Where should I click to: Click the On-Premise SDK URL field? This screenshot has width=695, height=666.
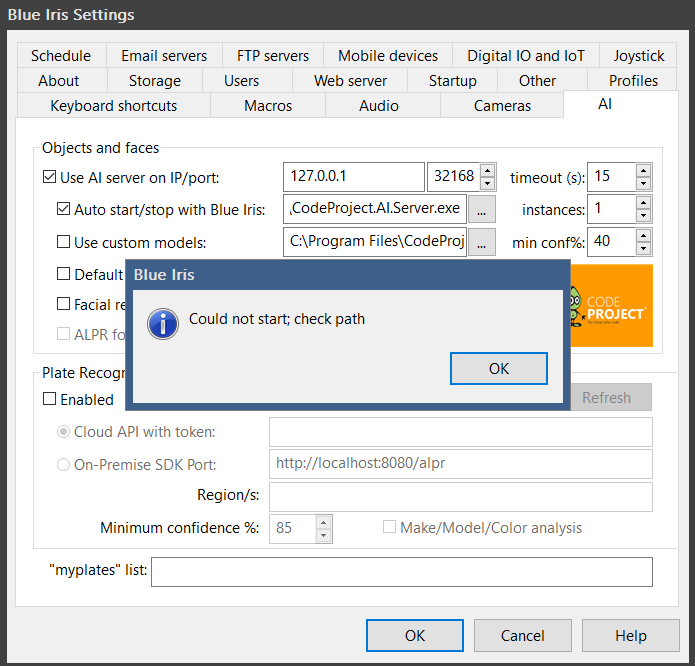461,464
